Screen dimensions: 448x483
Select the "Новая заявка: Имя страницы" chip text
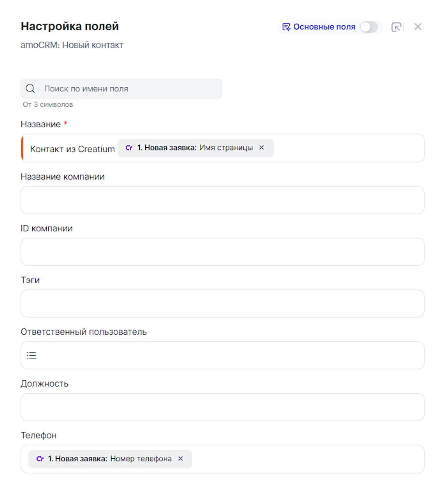click(x=195, y=148)
